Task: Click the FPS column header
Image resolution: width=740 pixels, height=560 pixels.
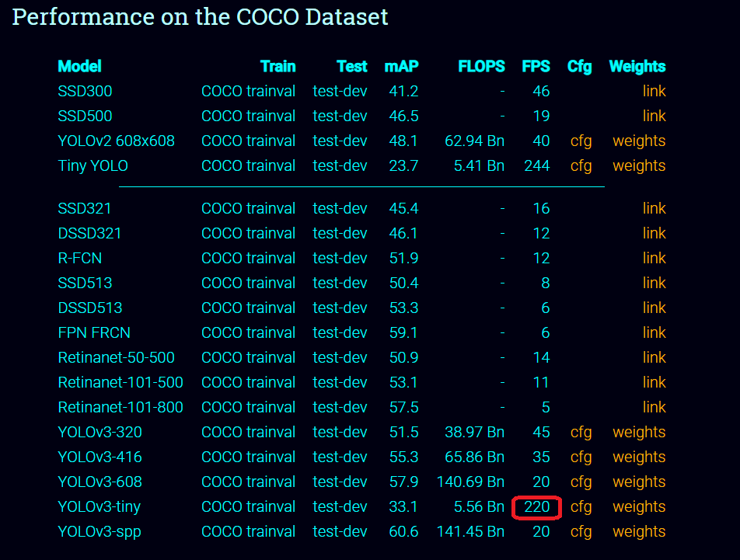Action: pos(536,67)
